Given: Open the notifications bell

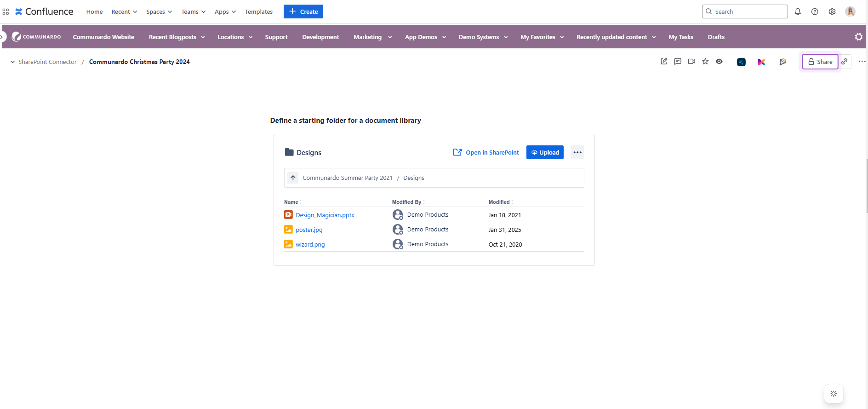Looking at the screenshot, I should [798, 12].
